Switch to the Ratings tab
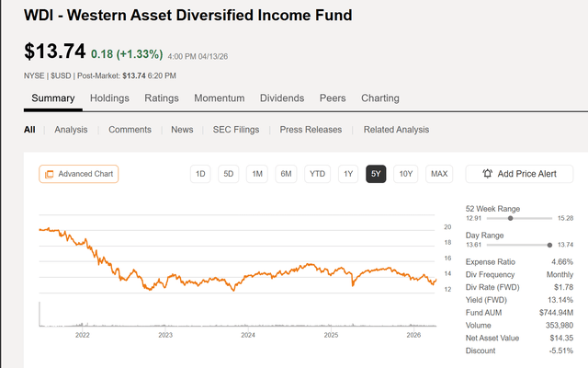 point(162,98)
